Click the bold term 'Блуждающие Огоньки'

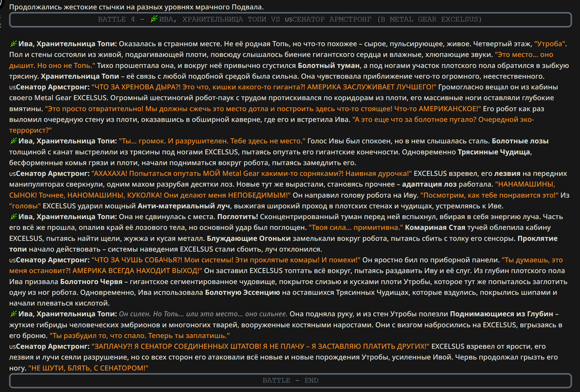tap(249, 238)
